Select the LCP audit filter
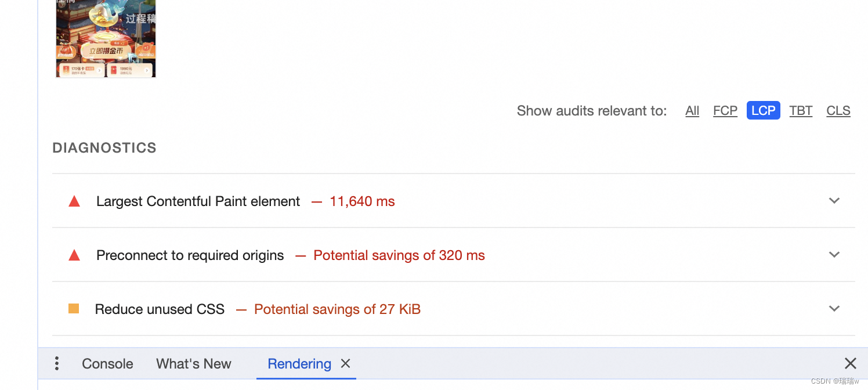This screenshot has width=868, height=390. point(764,110)
